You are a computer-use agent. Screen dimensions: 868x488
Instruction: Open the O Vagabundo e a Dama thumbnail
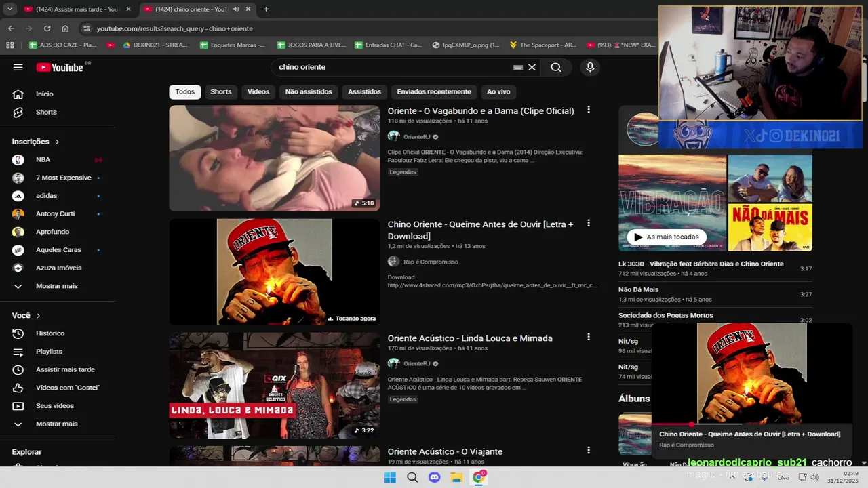point(275,158)
